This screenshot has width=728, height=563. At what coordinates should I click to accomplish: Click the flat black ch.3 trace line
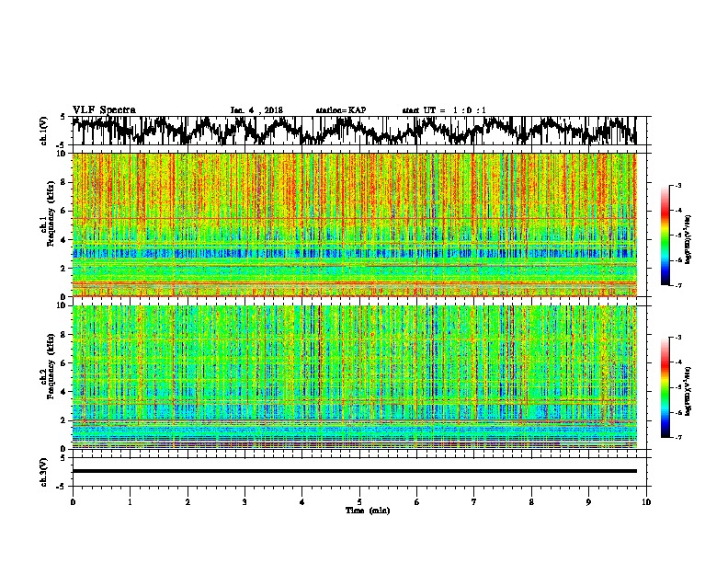[355, 471]
